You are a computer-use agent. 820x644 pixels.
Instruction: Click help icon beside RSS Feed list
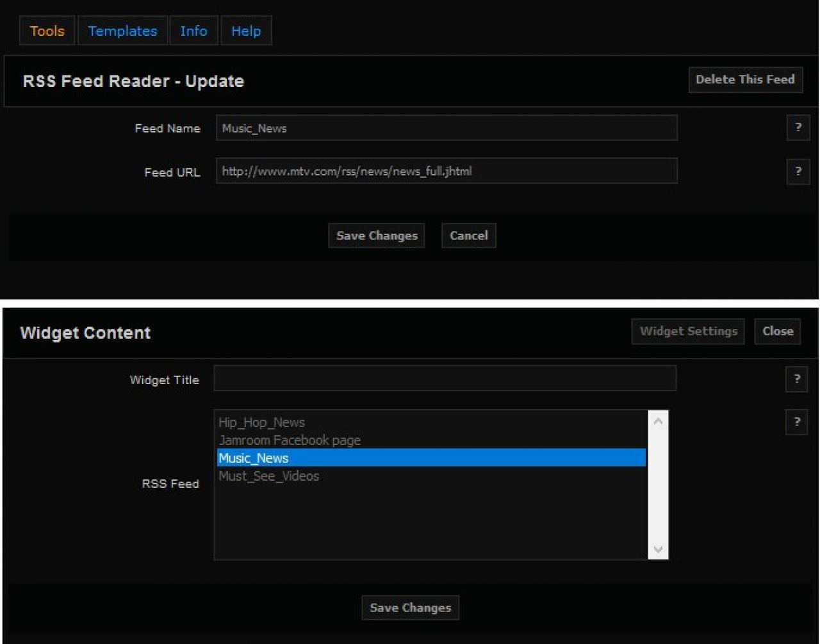point(796,422)
